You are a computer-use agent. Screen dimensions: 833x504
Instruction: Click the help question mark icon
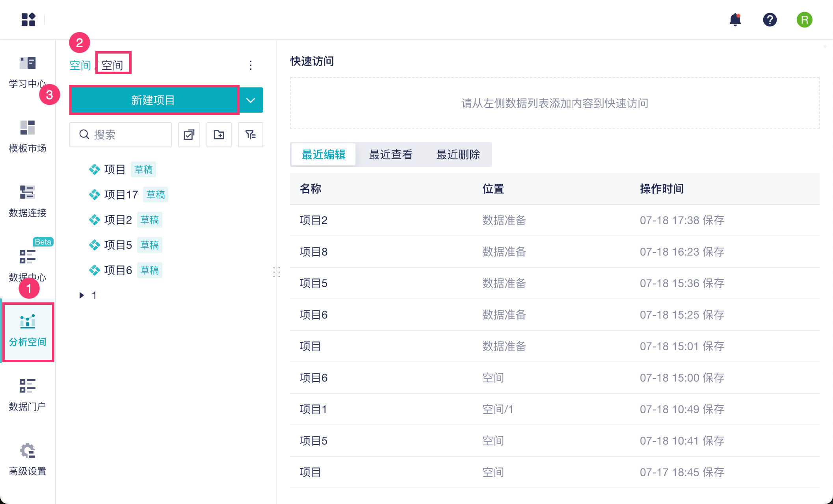coord(770,20)
